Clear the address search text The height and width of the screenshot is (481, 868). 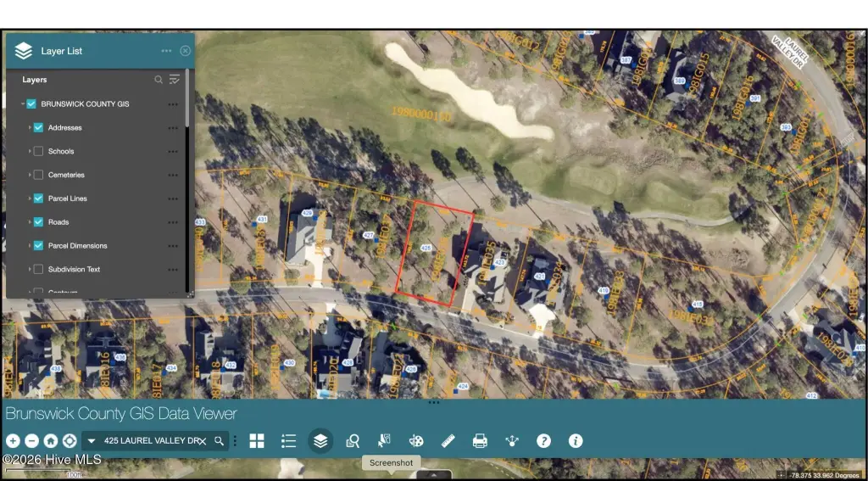pyautogui.click(x=203, y=441)
